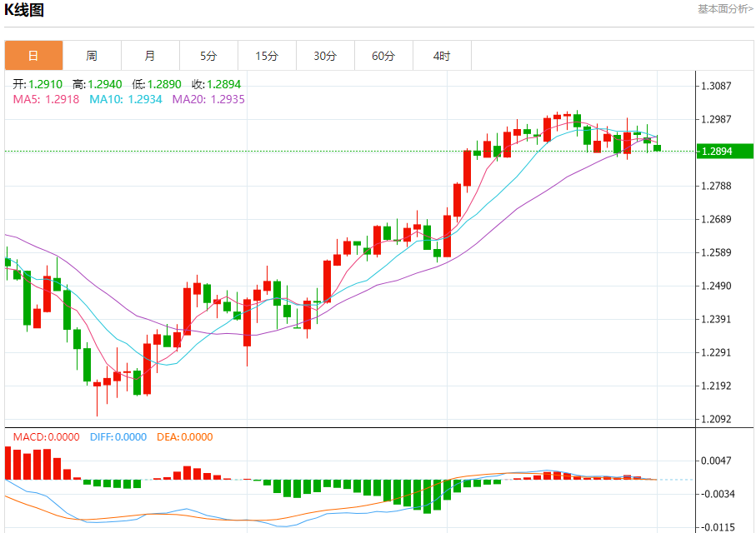Click the K线图 heading
The image size is (756, 533).
(x=24, y=10)
